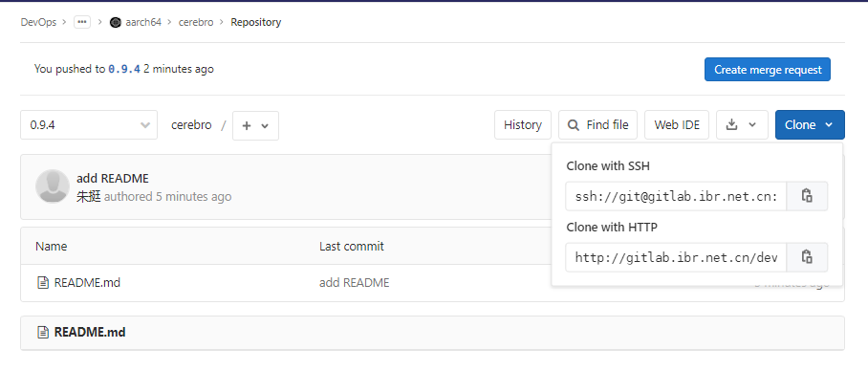Expand the collapsed breadcrumb ellipsis
Screen dimensions: 868x371
pos(82,22)
